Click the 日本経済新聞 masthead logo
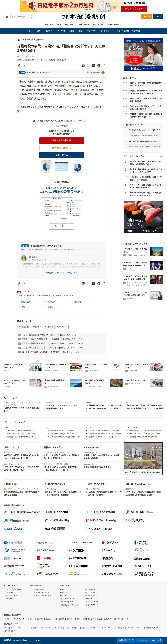Image resolution: width=167 pixels, height=644 pixels. pyautogui.click(x=84, y=17)
